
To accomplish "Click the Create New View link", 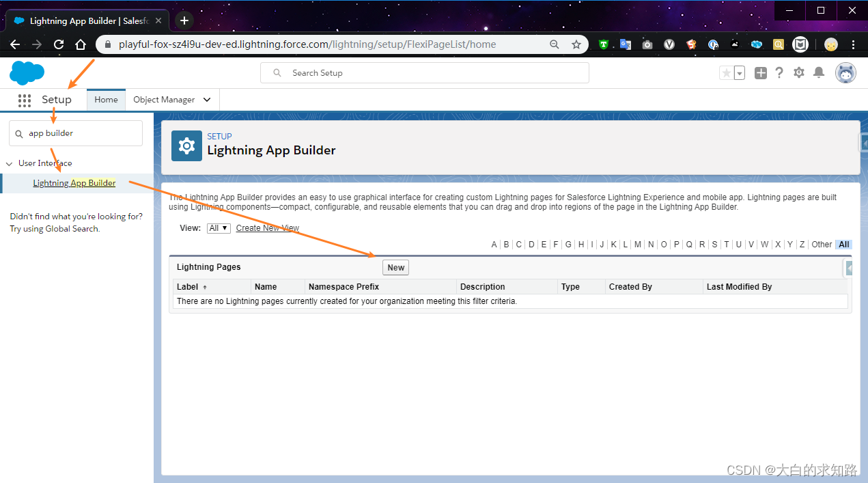I will pyautogui.click(x=268, y=228).
